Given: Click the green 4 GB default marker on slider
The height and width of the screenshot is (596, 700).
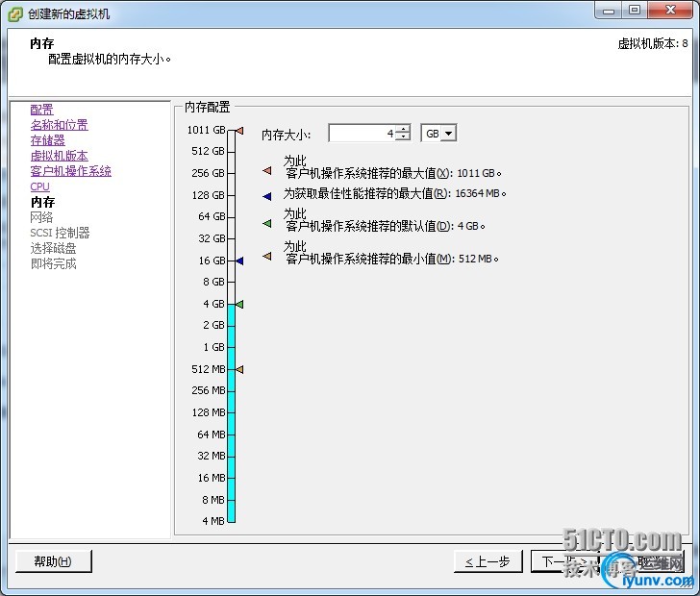Looking at the screenshot, I should (x=239, y=305).
